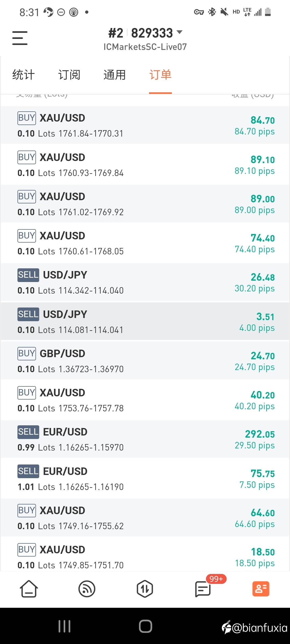Open the trade hexagon icon
Viewport: 290px width, 644px height.
pos(145,589)
